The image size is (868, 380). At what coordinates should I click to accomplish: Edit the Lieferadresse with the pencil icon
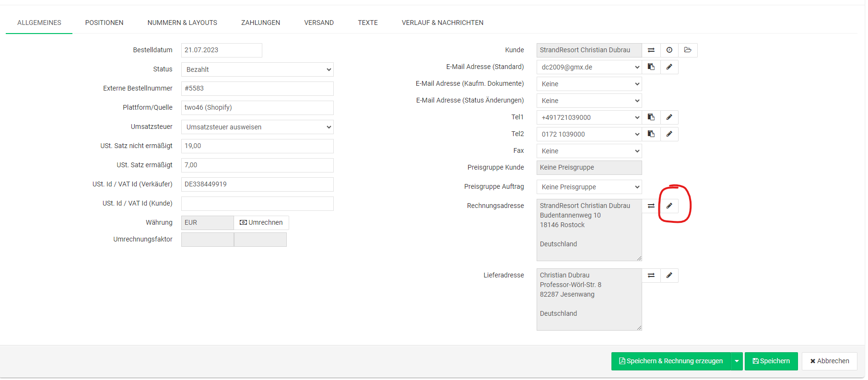669,276
